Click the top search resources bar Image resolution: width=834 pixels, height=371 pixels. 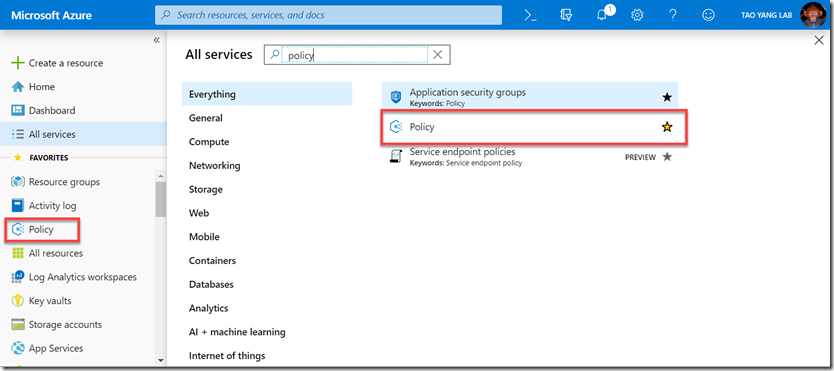(328, 15)
